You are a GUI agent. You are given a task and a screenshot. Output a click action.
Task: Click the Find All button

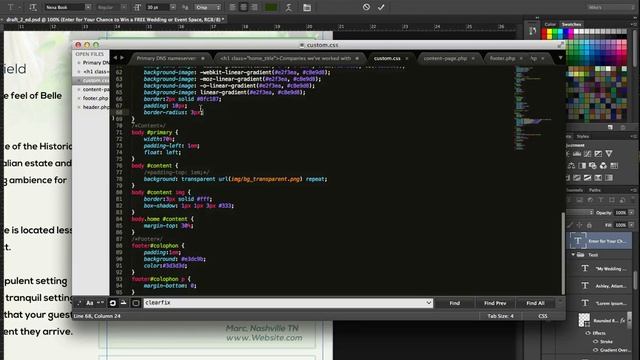tap(535, 303)
